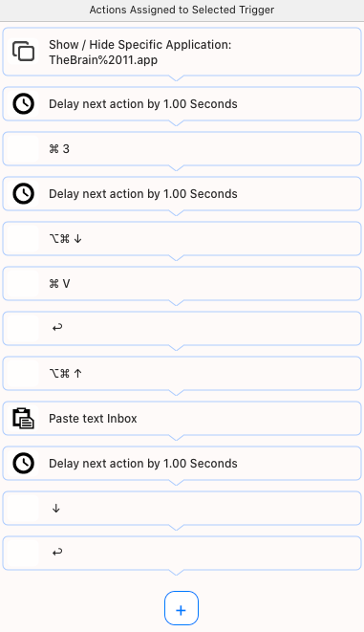Select the ⌥⌘ ↓ shortcut action
The height and width of the screenshot is (632, 364).
click(182, 239)
